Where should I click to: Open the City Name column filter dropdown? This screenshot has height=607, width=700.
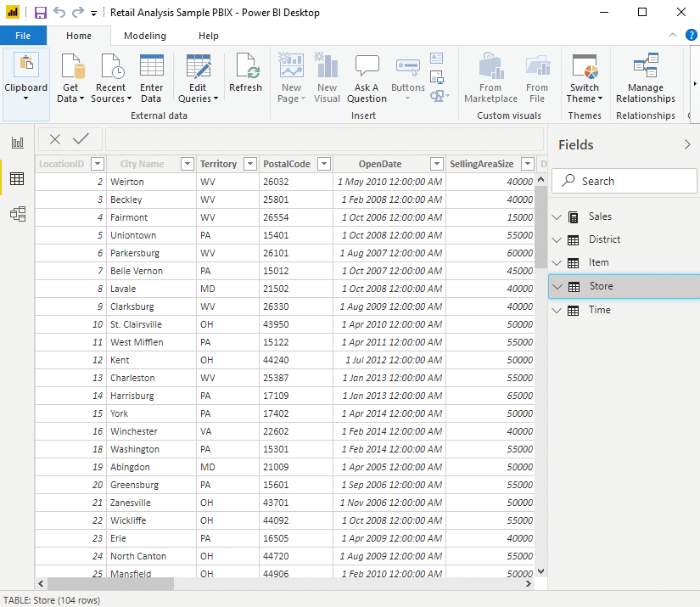188,164
